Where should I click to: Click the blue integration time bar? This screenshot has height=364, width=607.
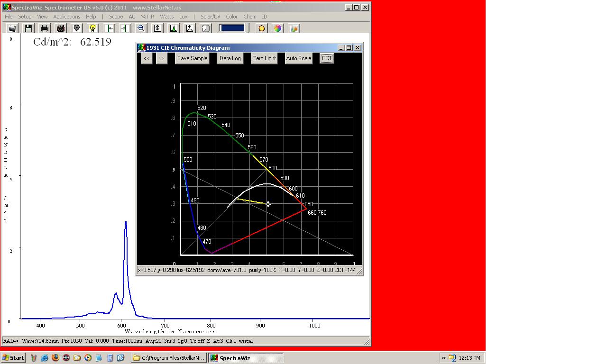pyautogui.click(x=232, y=28)
